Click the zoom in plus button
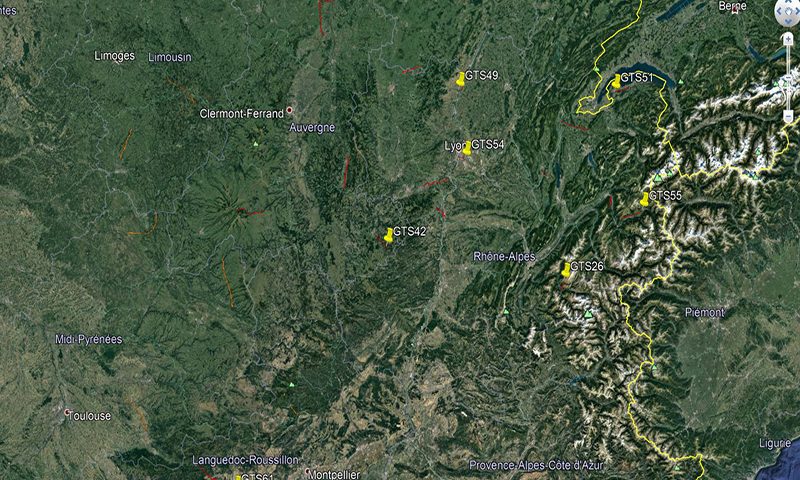 [x=788, y=39]
